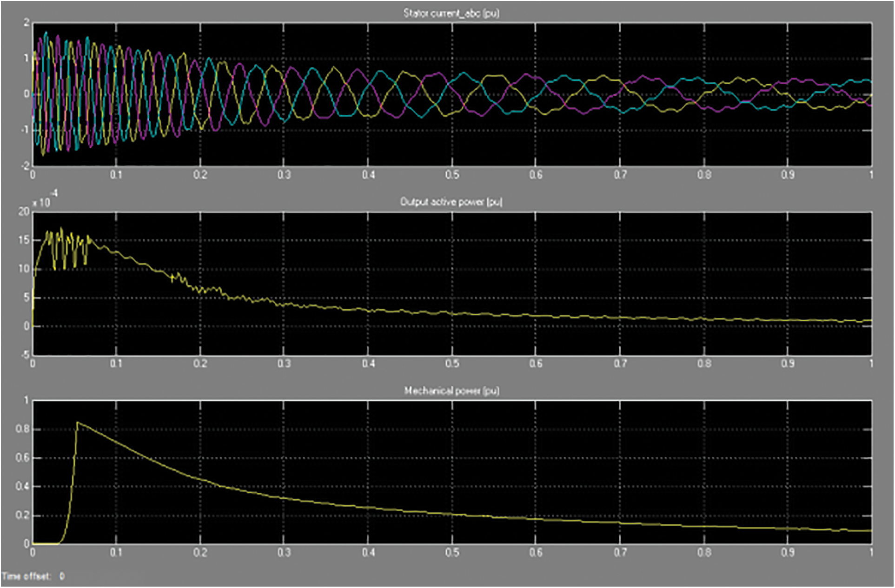Click the 0.5 x-axis tick under the stator current plot

[x=452, y=175]
